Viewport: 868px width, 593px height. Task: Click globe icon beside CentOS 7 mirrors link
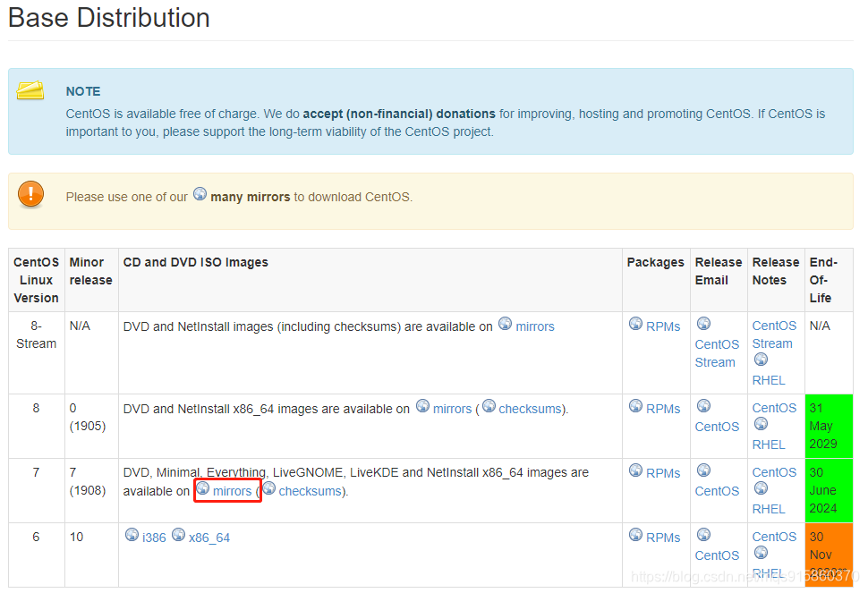(x=202, y=488)
